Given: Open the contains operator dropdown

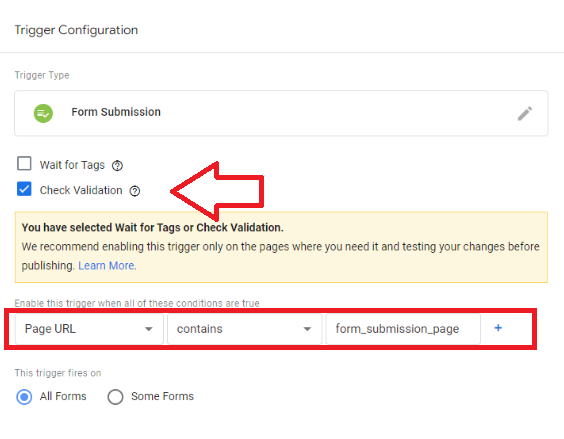Looking at the screenshot, I should [244, 329].
